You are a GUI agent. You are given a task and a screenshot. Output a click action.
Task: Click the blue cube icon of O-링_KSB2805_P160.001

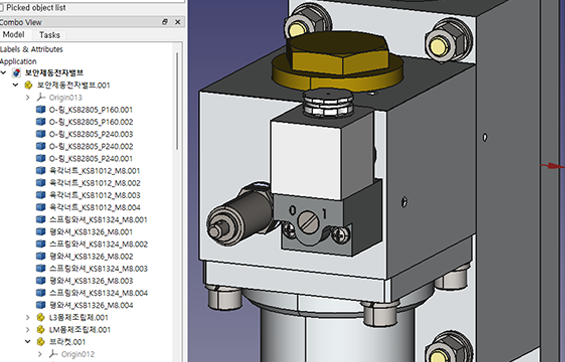[41, 110]
